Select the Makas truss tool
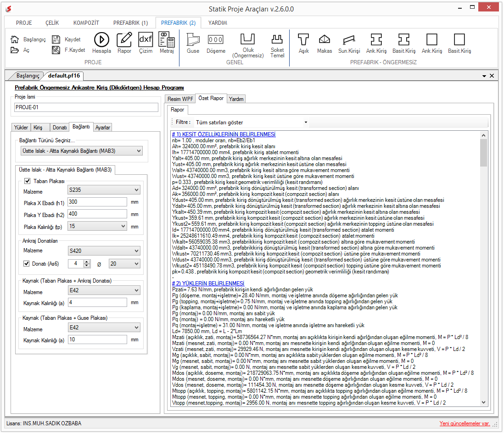The height and width of the screenshot is (434, 504). pyautogui.click(x=325, y=43)
